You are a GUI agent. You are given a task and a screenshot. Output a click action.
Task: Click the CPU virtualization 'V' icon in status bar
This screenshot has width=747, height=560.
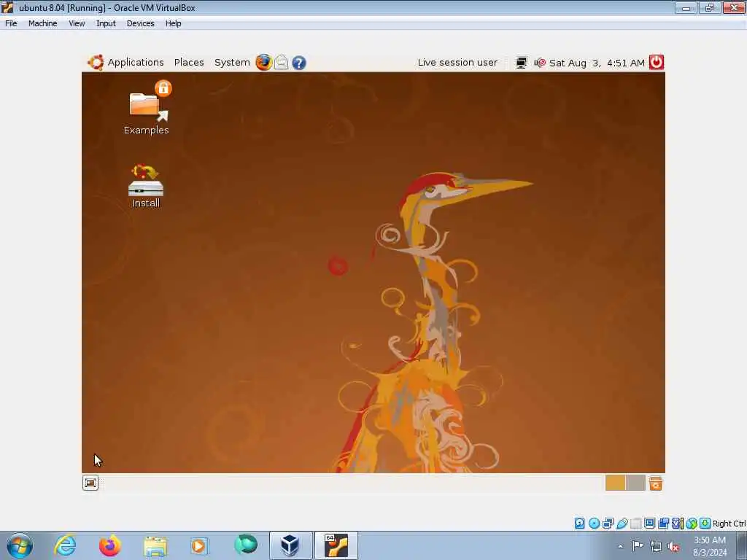[678, 524]
